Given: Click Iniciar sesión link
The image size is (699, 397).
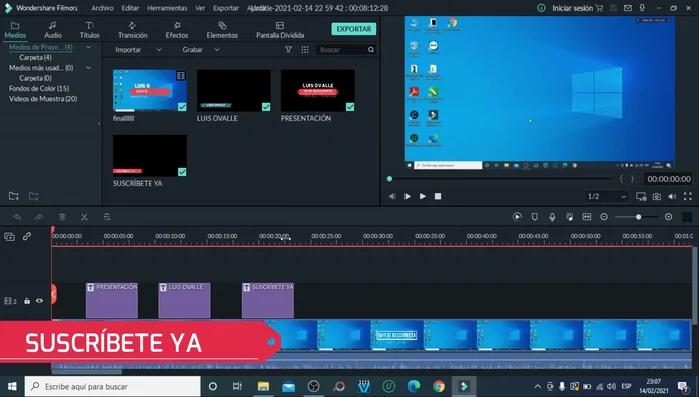Looking at the screenshot, I should click(x=572, y=8).
